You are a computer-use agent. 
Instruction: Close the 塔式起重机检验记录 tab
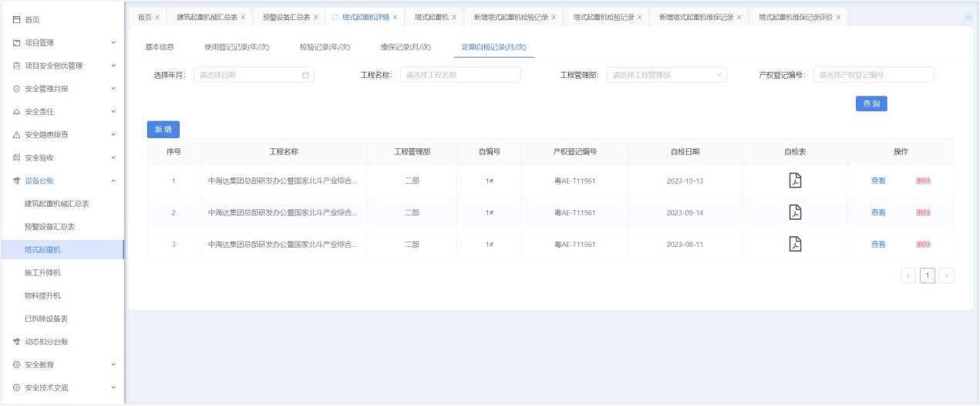click(639, 17)
